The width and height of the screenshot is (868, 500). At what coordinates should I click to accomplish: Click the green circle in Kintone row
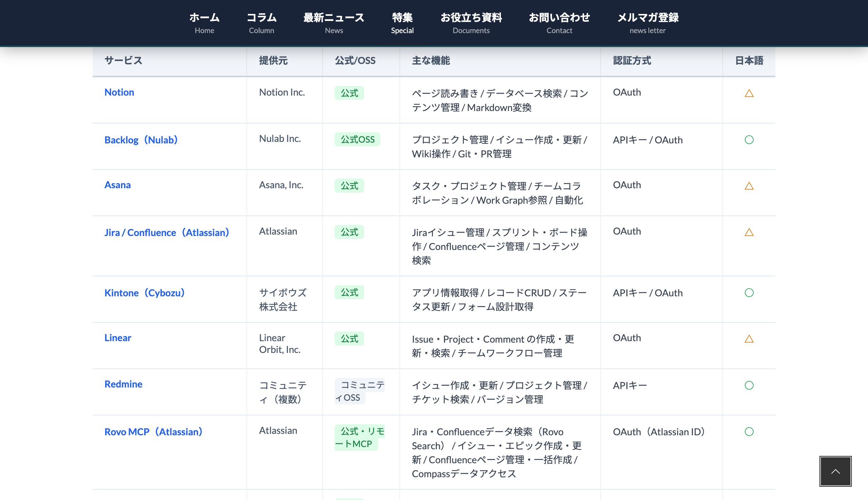pyautogui.click(x=749, y=293)
